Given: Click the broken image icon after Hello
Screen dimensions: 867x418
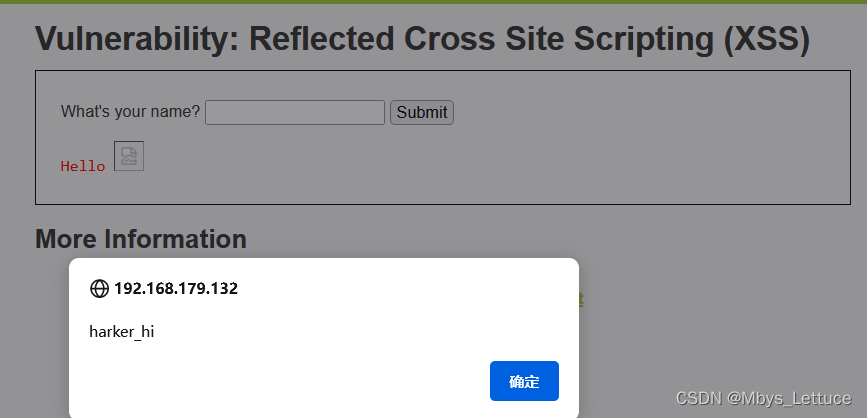Looking at the screenshot, I should pyautogui.click(x=129, y=156).
